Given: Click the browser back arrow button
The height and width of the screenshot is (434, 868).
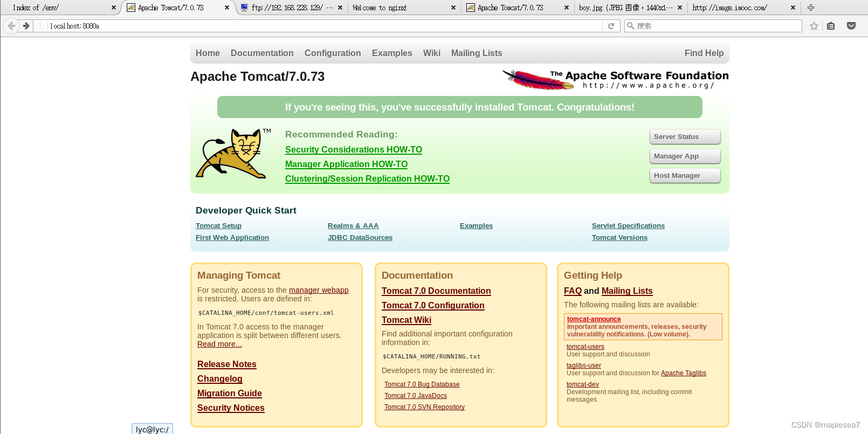Looking at the screenshot, I should 11,26.
